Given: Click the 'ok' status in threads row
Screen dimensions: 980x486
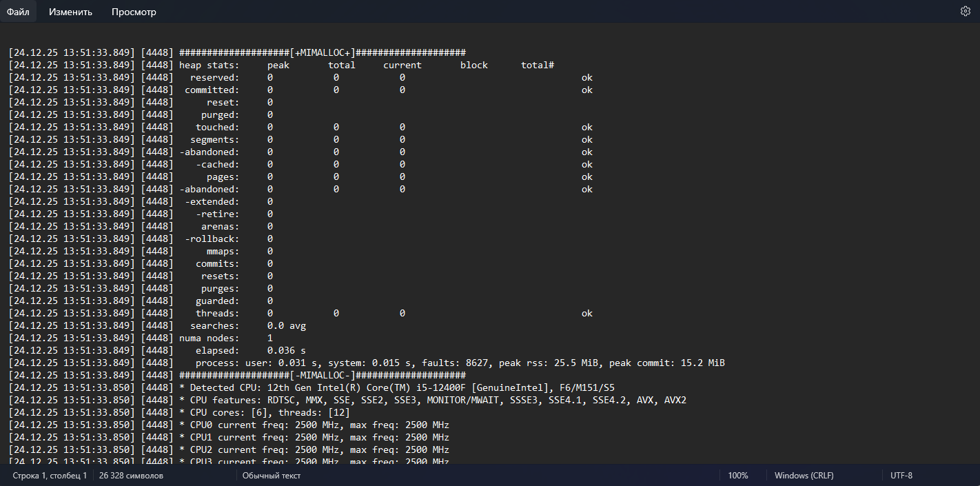Looking at the screenshot, I should click(587, 313).
